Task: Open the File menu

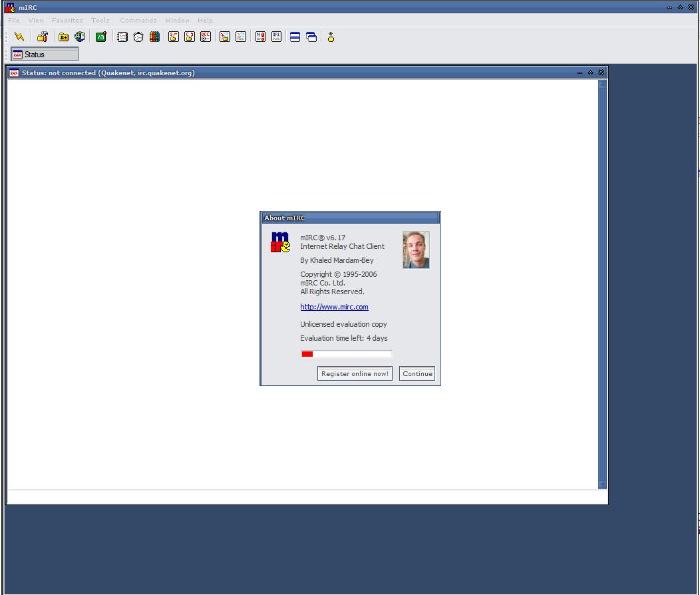Action: tap(14, 20)
